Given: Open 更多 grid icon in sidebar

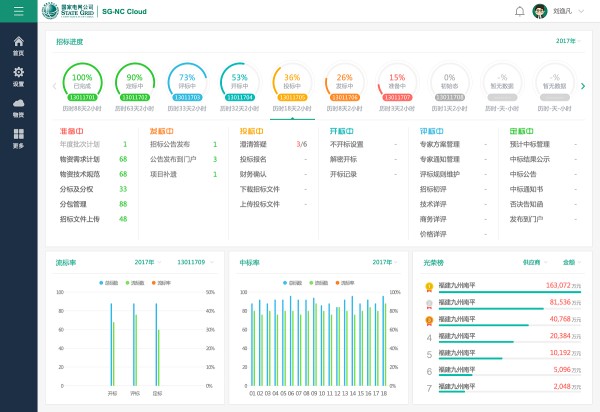Looking at the screenshot, I should 18,138.
